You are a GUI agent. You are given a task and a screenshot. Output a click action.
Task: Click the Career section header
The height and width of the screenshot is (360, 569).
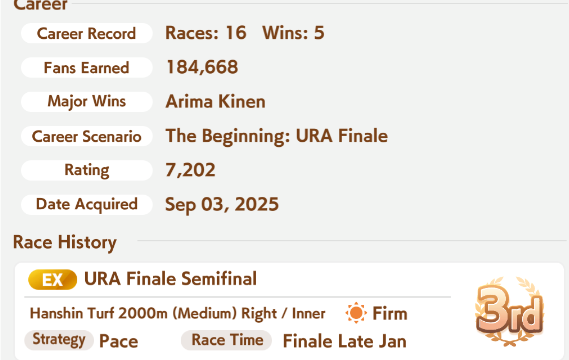(x=41, y=5)
